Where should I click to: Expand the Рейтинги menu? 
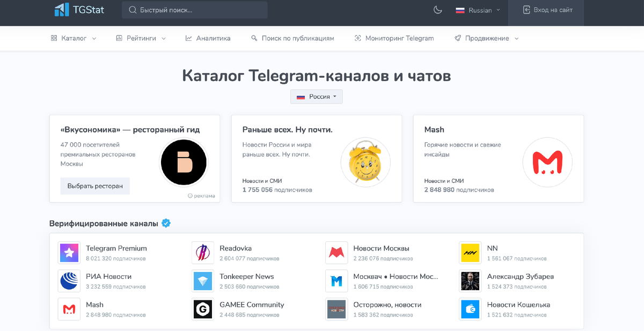point(141,38)
